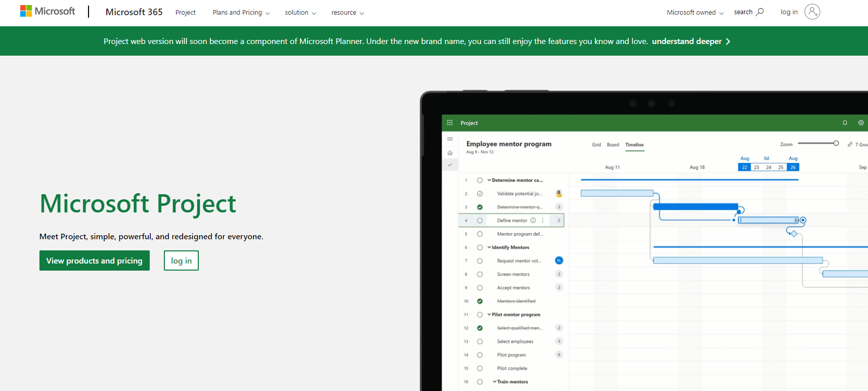Click assignee count badge on Pilot program row

pyautogui.click(x=559, y=355)
